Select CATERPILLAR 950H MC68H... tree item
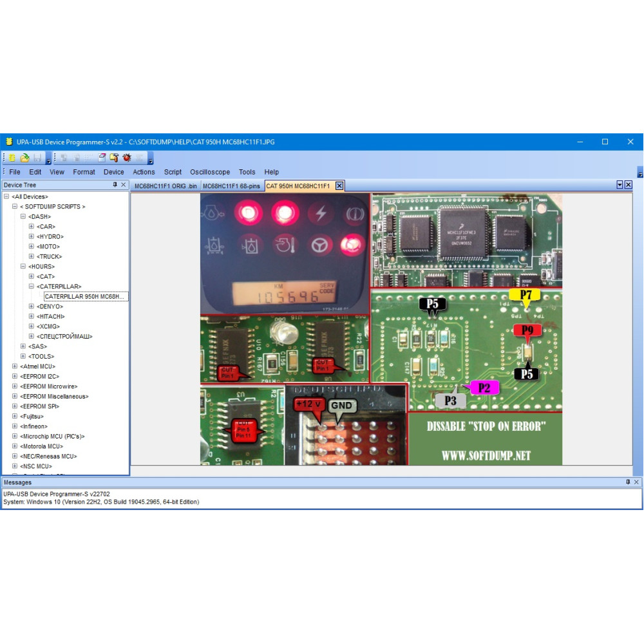644x644 pixels. [x=85, y=296]
